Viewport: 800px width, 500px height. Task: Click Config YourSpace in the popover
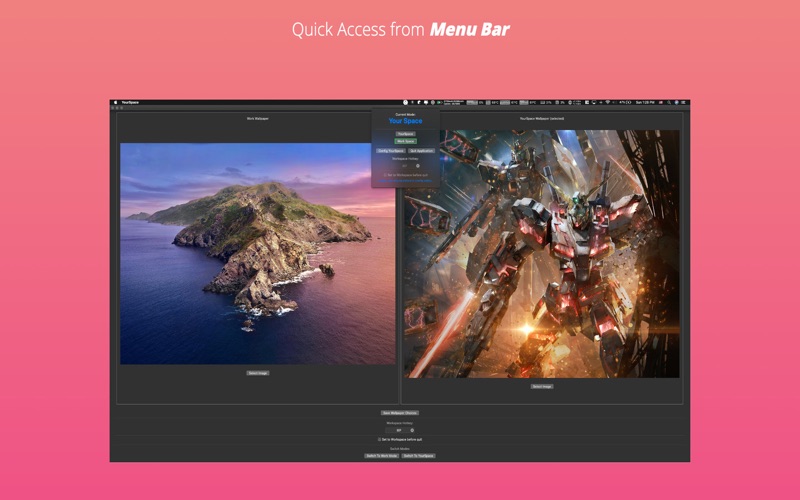[391, 151]
